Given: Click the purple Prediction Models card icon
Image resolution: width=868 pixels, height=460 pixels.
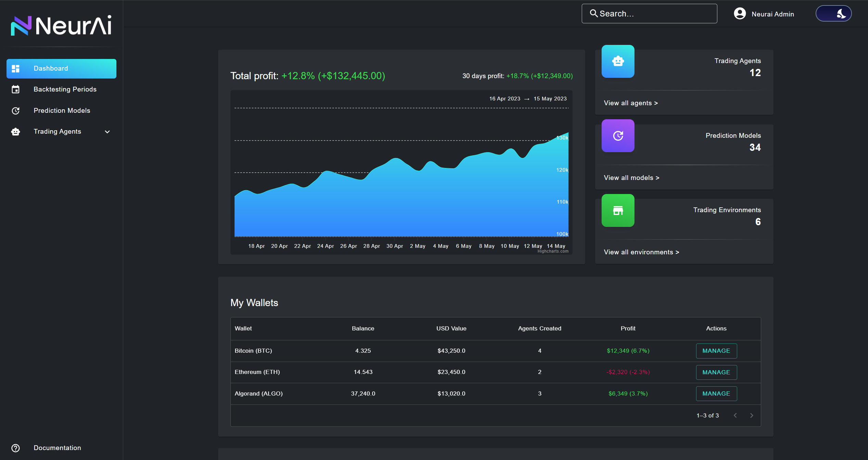Looking at the screenshot, I should (618, 136).
